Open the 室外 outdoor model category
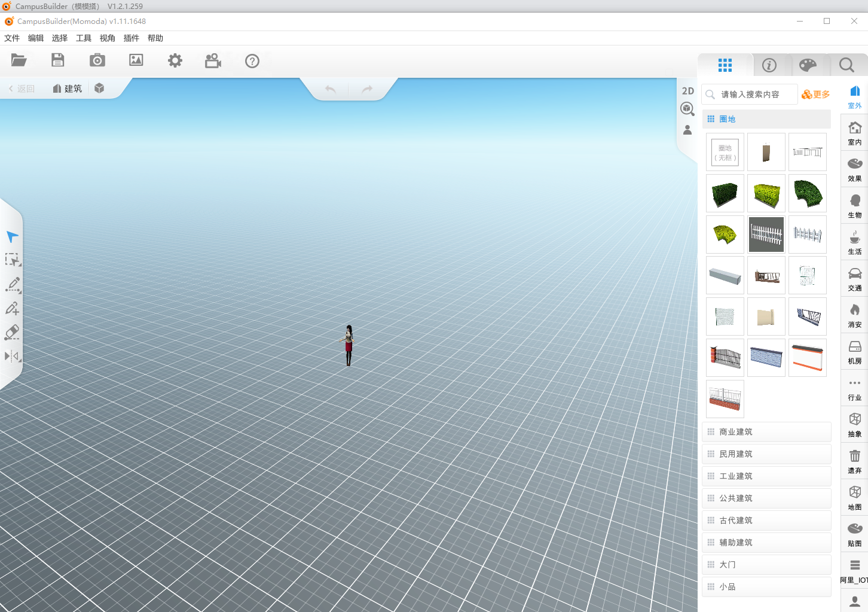The height and width of the screenshot is (612, 868). point(854,96)
